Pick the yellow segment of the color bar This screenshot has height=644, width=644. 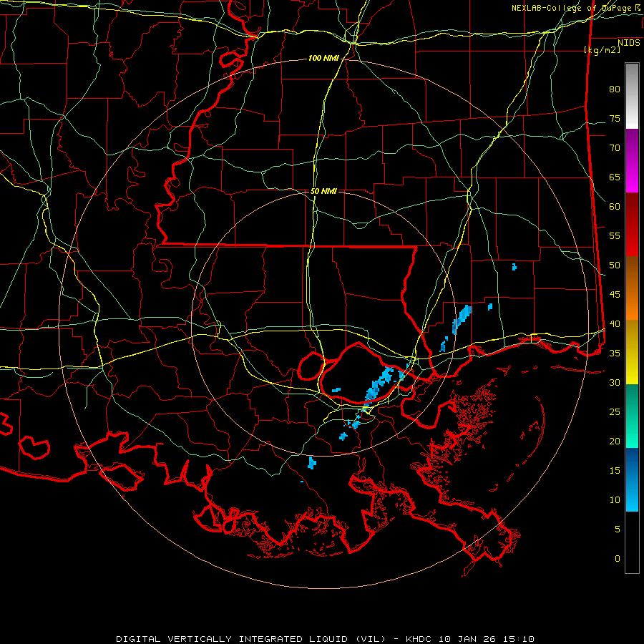pyautogui.click(x=632, y=352)
